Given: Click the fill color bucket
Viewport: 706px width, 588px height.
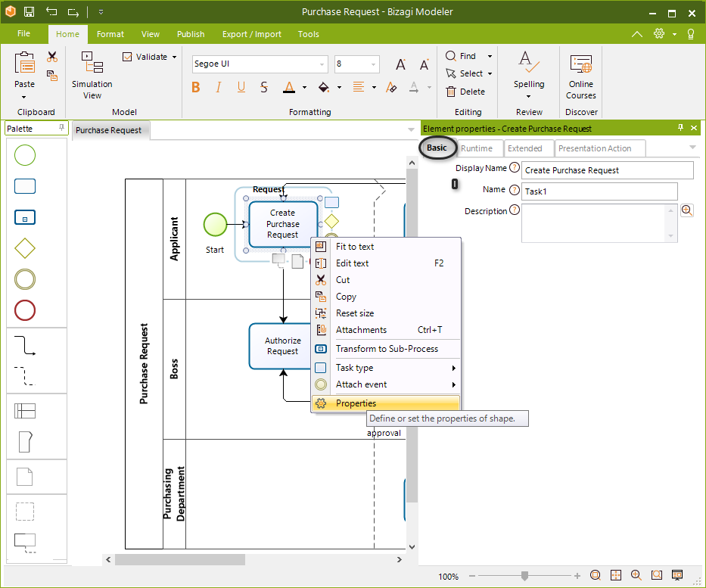Looking at the screenshot, I should tap(323, 87).
